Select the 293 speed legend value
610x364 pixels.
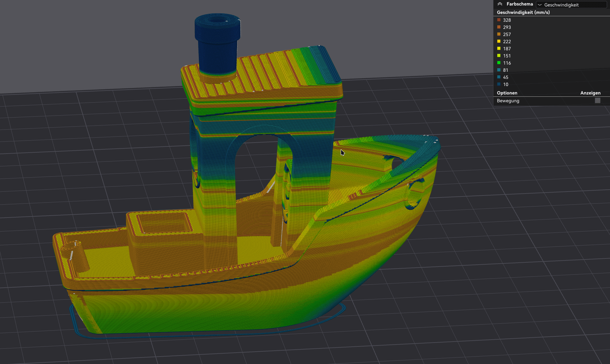[507, 27]
